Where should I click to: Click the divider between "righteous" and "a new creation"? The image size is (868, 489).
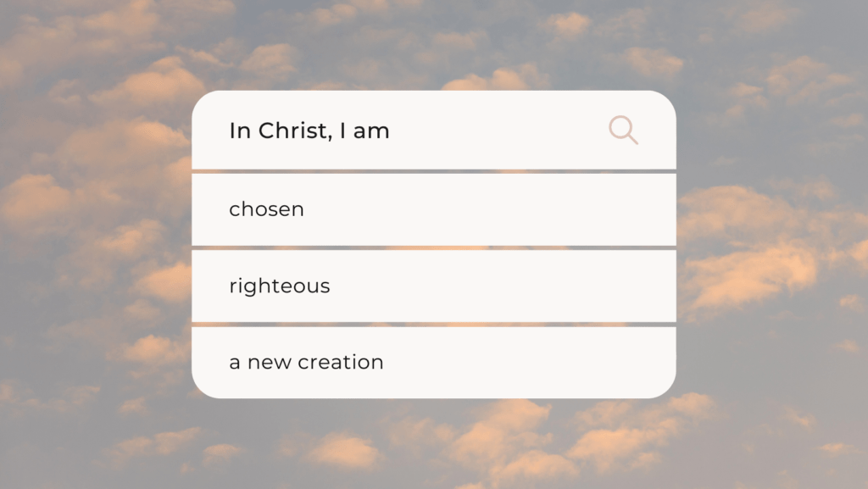point(434,325)
